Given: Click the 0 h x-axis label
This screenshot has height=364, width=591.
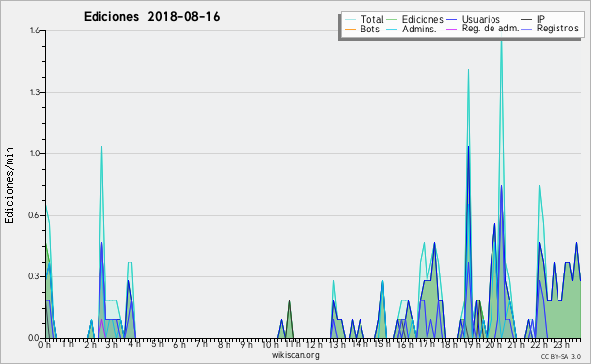Looking at the screenshot, I should (45, 345).
